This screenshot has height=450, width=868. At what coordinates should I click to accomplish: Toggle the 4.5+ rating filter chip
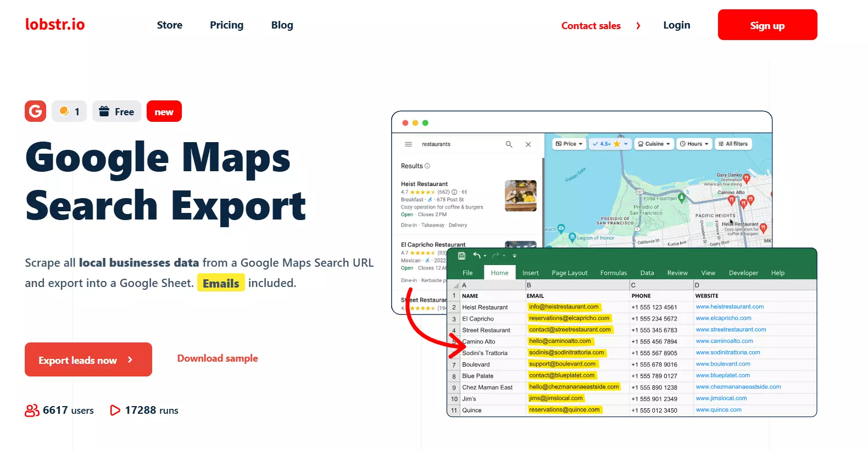(610, 144)
